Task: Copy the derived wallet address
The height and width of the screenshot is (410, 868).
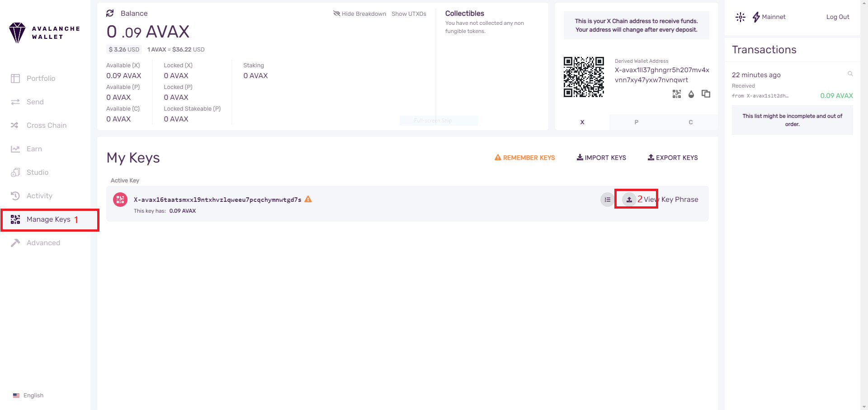Action: point(706,94)
